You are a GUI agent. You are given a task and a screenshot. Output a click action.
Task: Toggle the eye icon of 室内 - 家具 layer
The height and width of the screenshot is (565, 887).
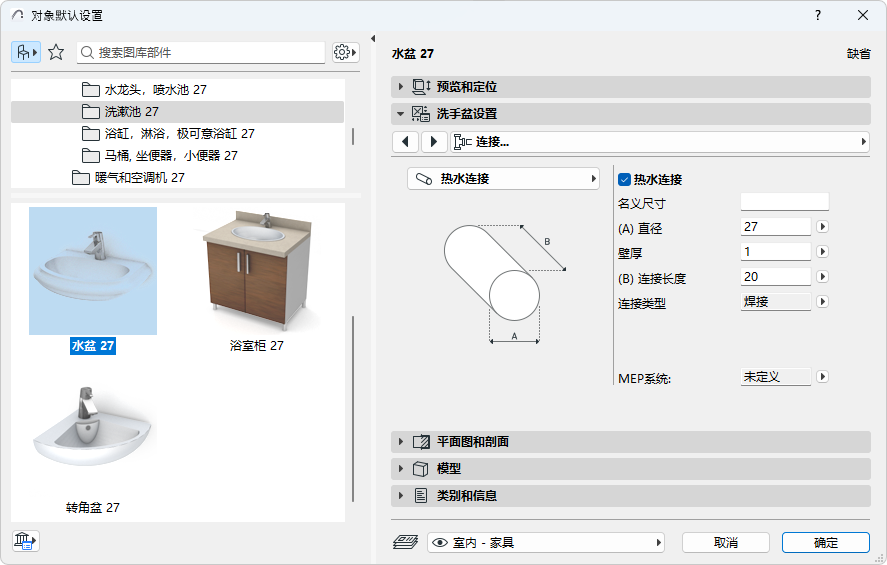tap(440, 543)
